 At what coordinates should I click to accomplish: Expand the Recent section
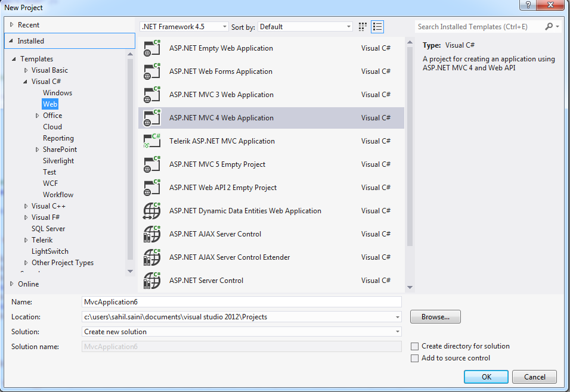tap(12, 24)
